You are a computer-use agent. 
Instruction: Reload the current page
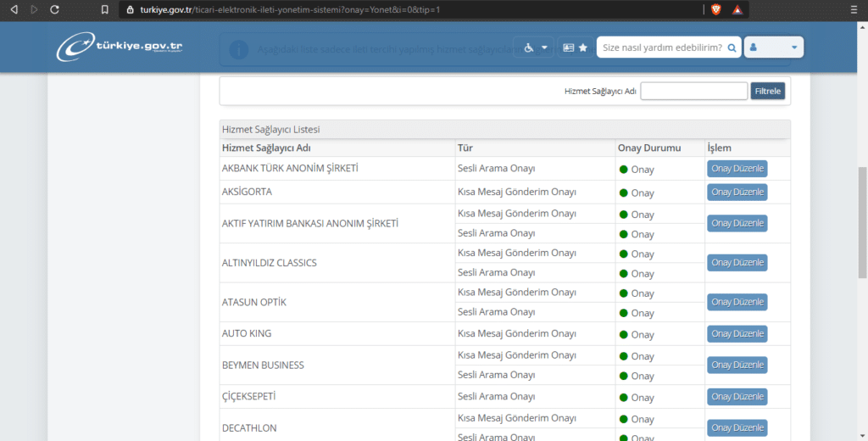pos(54,9)
